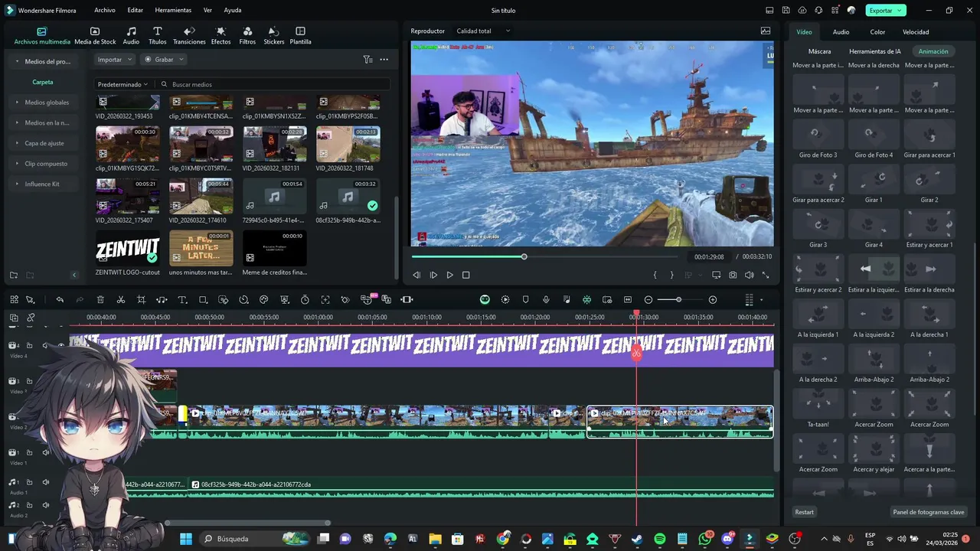The height and width of the screenshot is (551, 980).
Task: Open the Exportar dropdown arrow
Action: (x=900, y=11)
